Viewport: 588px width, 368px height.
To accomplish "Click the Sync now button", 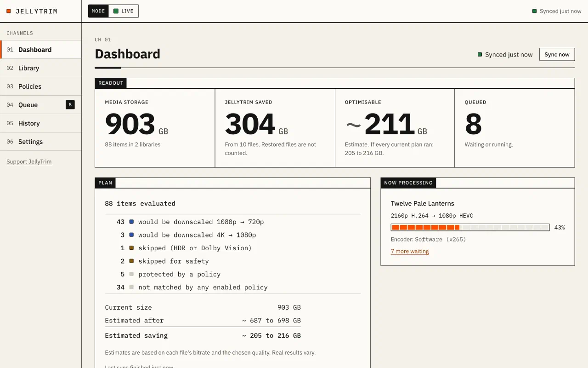I will 557,54.
